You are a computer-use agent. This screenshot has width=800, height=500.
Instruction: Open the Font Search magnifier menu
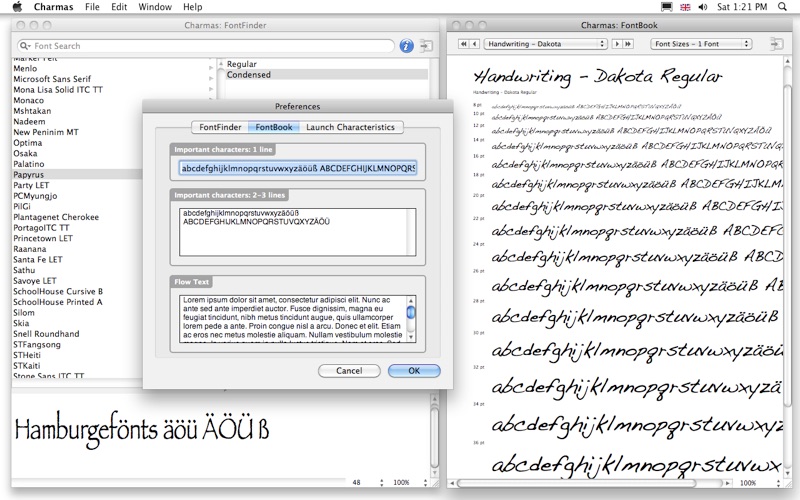[25, 46]
